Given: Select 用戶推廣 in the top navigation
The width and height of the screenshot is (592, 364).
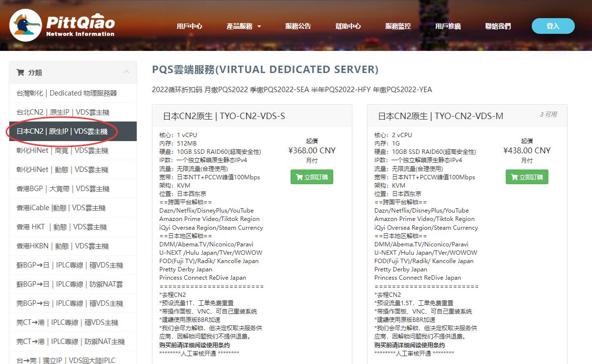Looking at the screenshot, I should [x=448, y=26].
